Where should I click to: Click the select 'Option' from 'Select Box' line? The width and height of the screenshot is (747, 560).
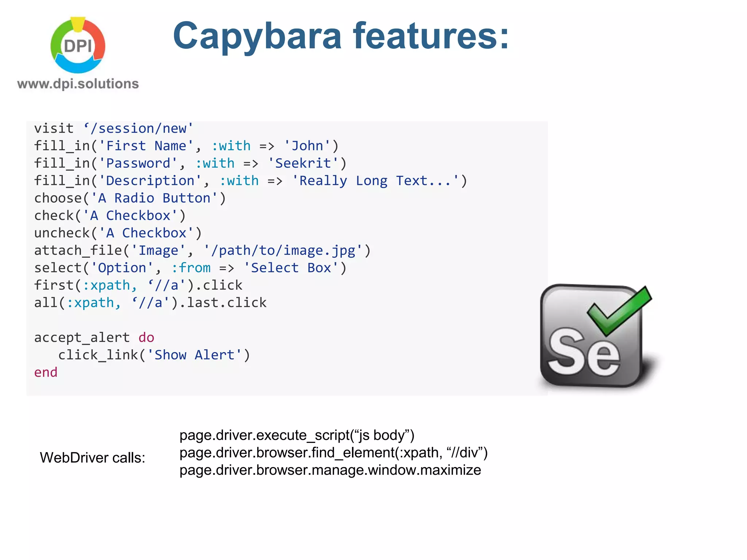pyautogui.click(x=190, y=268)
